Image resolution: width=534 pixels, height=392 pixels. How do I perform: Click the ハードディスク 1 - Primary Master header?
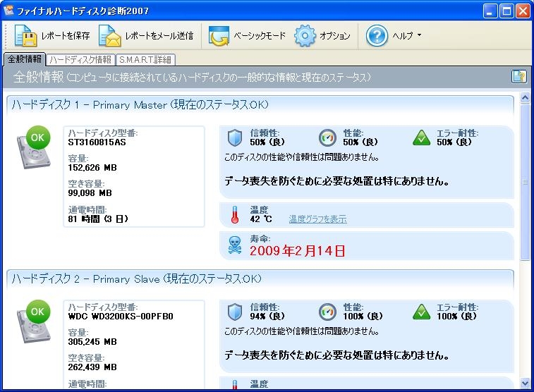coord(260,104)
